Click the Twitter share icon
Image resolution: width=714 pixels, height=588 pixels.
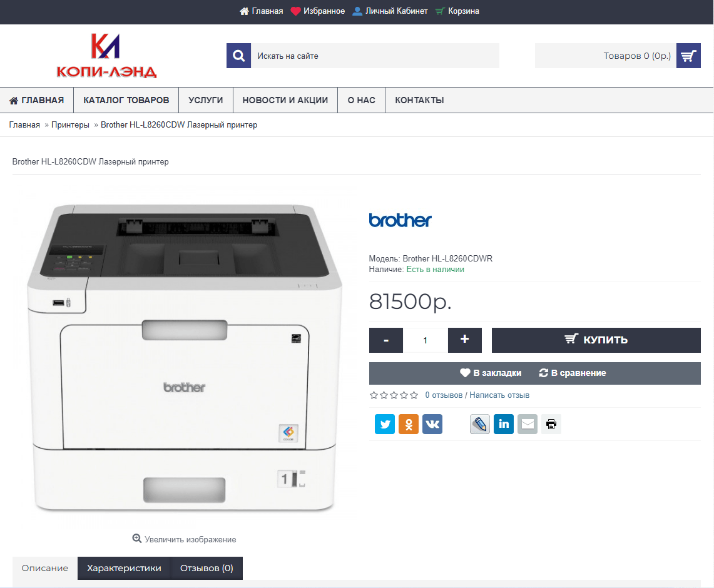385,424
